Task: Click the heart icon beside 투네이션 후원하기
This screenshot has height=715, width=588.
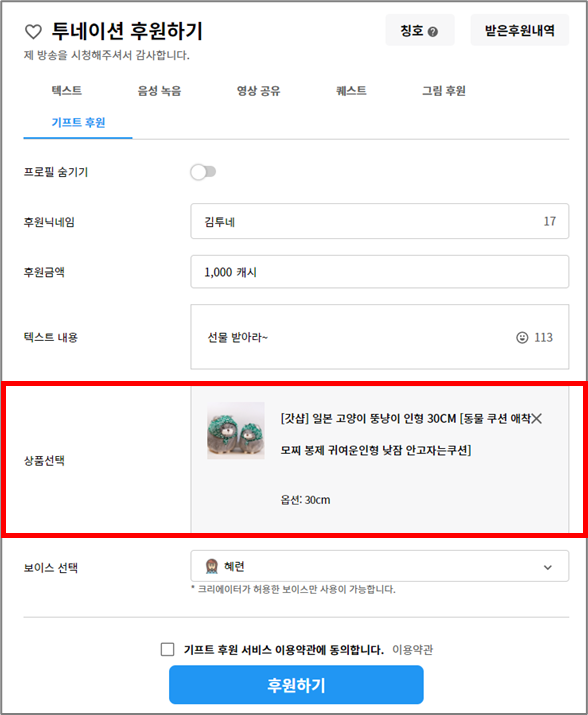Action: point(33,31)
